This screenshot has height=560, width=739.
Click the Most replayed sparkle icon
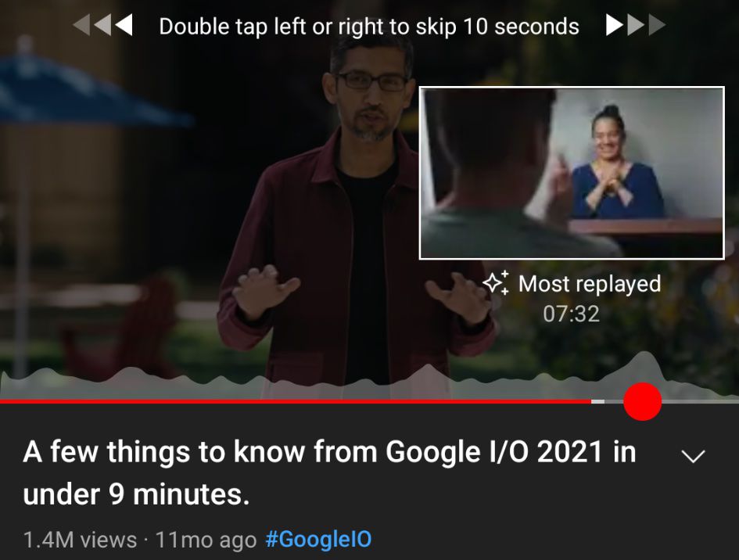(496, 283)
